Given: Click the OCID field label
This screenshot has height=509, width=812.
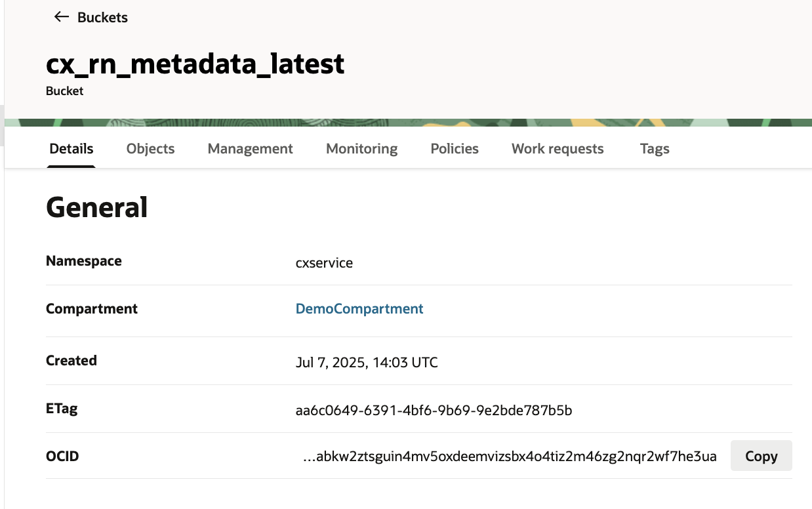Looking at the screenshot, I should click(62, 456).
